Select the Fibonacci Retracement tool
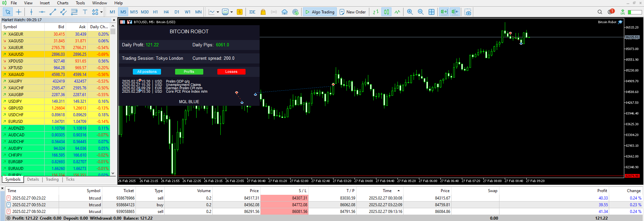The height and width of the screenshot is (221, 644). pyautogui.click(x=74, y=12)
